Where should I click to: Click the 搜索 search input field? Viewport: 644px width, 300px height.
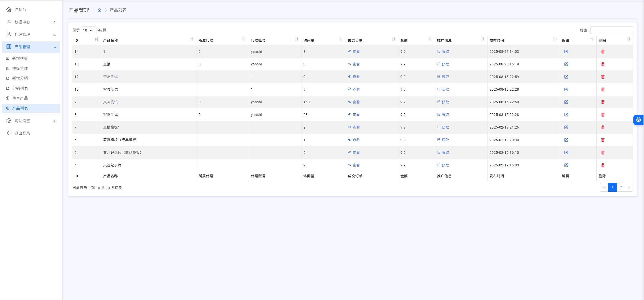[x=611, y=30]
